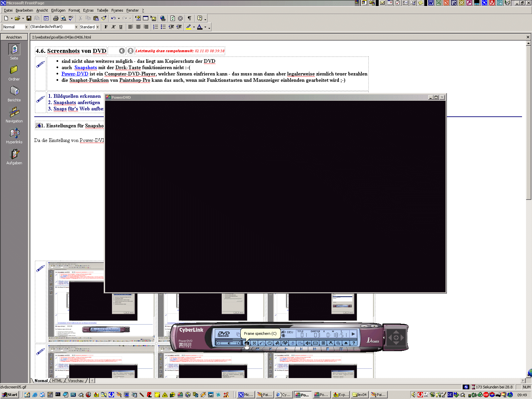The width and height of the screenshot is (532, 399).
Task: Stop playback on PowerDVD panel
Action: [328, 349]
